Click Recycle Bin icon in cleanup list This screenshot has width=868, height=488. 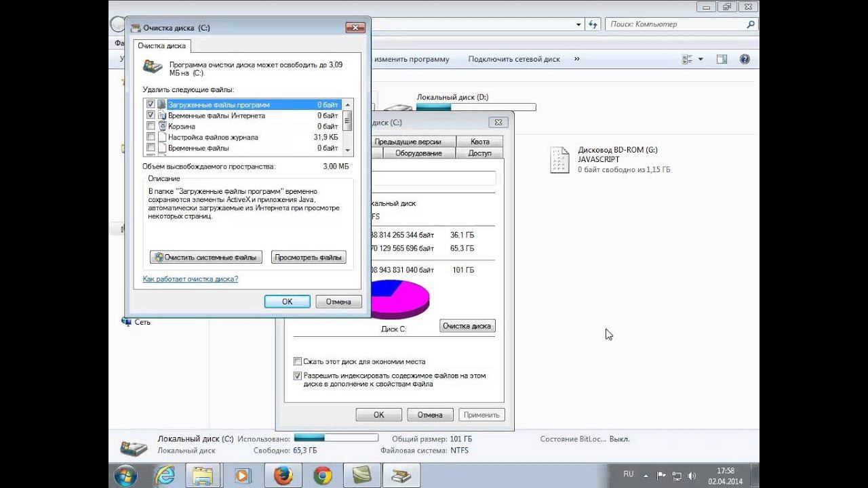(162, 126)
